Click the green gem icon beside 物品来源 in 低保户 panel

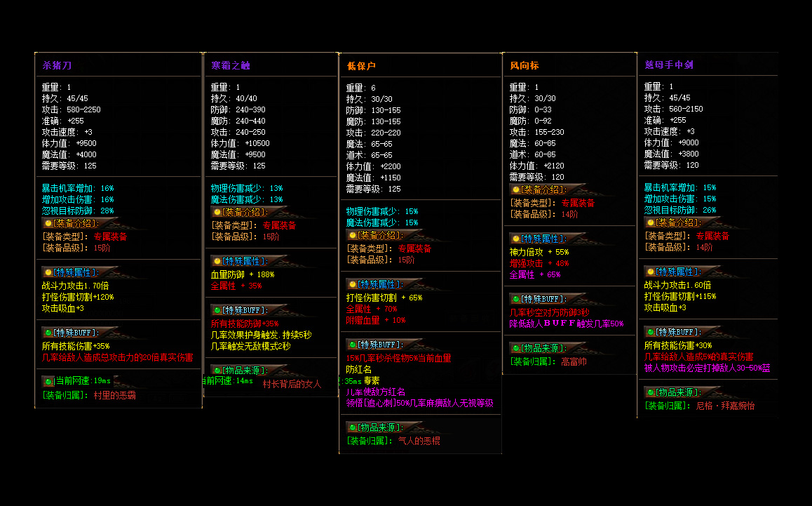coord(352,427)
